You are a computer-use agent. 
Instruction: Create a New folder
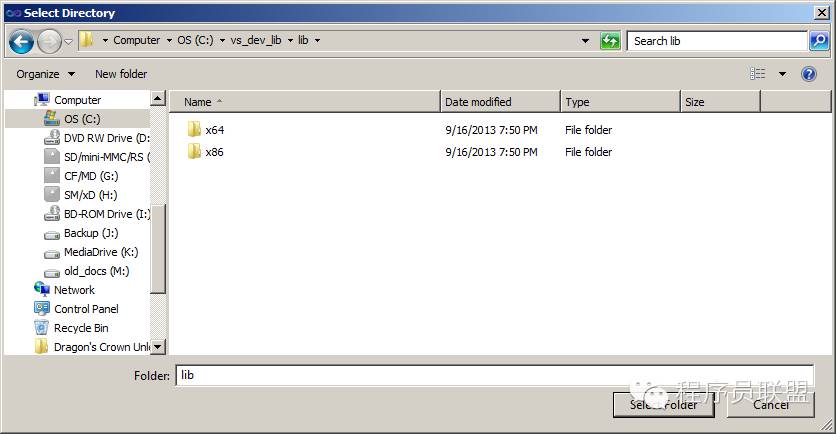tap(121, 74)
